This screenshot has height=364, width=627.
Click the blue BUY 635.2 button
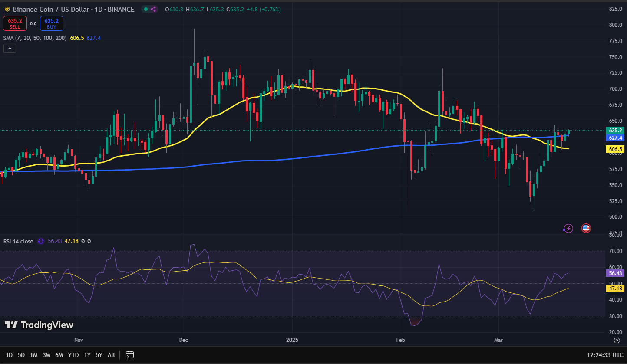point(52,23)
